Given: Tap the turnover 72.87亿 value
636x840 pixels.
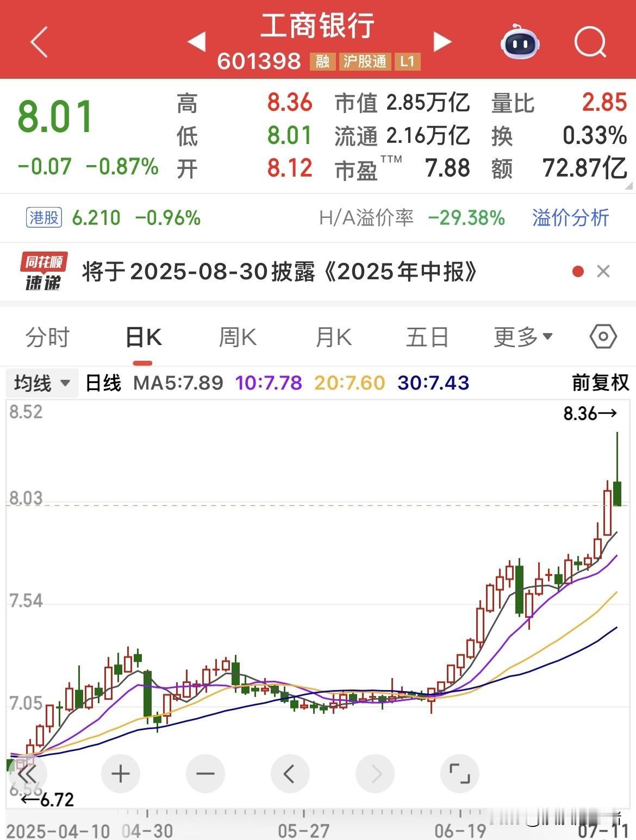Looking at the screenshot, I should pos(585,168).
